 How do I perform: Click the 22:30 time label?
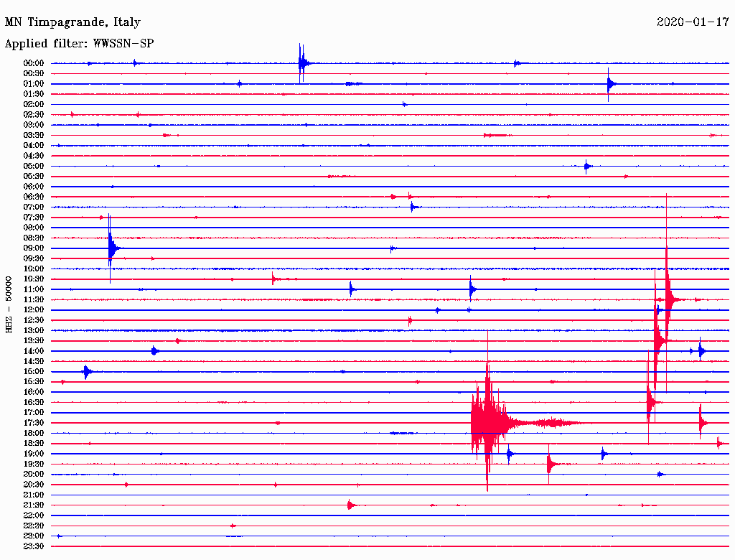[34, 526]
